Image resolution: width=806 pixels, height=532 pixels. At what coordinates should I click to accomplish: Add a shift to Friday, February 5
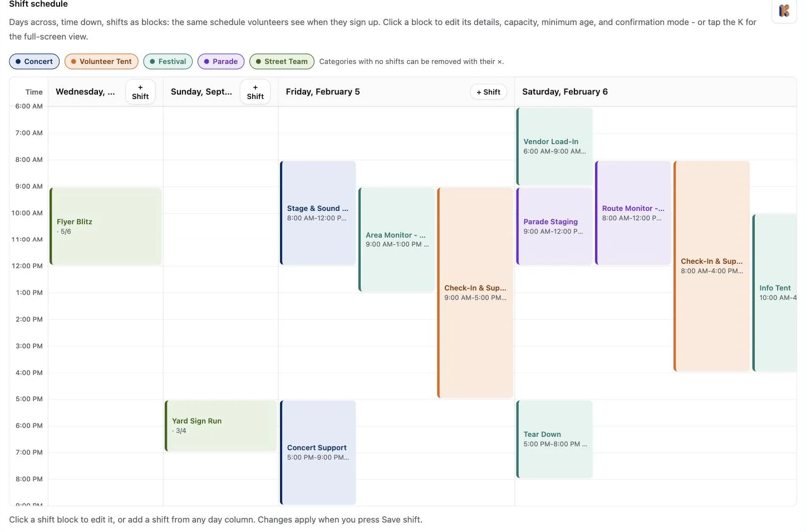tap(488, 92)
